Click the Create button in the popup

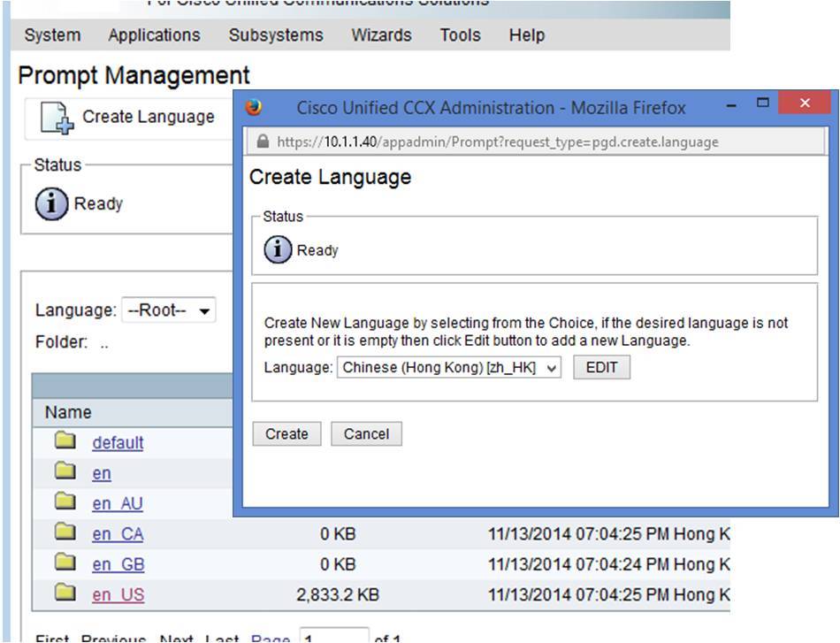286,434
